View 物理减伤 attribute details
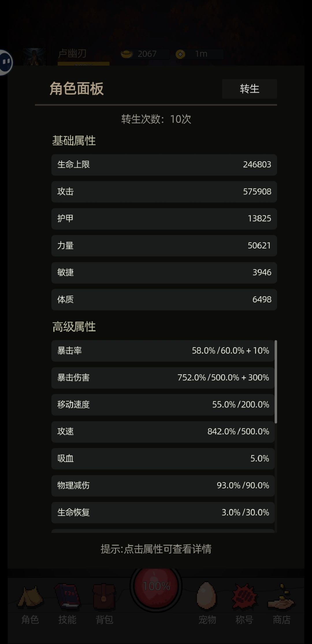Screen dimensions: 312x644 point(163,485)
